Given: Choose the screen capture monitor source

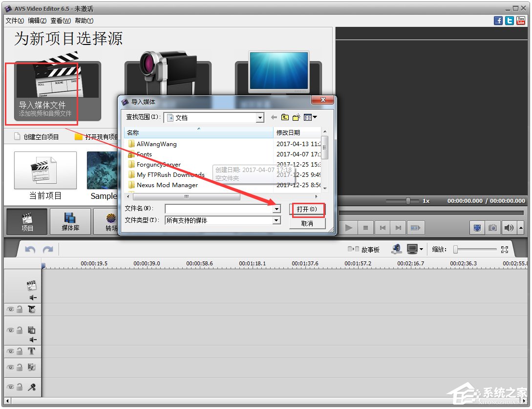Looking at the screenshot, I should (x=278, y=73).
